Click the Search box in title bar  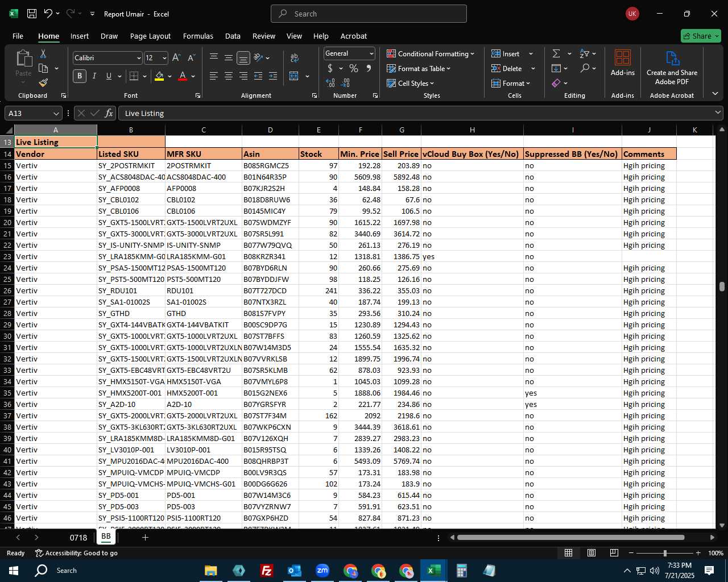(x=369, y=14)
